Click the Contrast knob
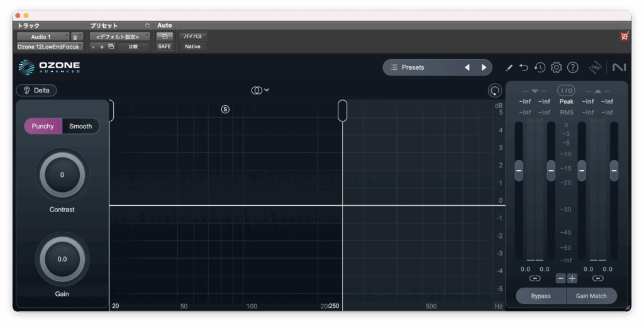 [x=62, y=175]
